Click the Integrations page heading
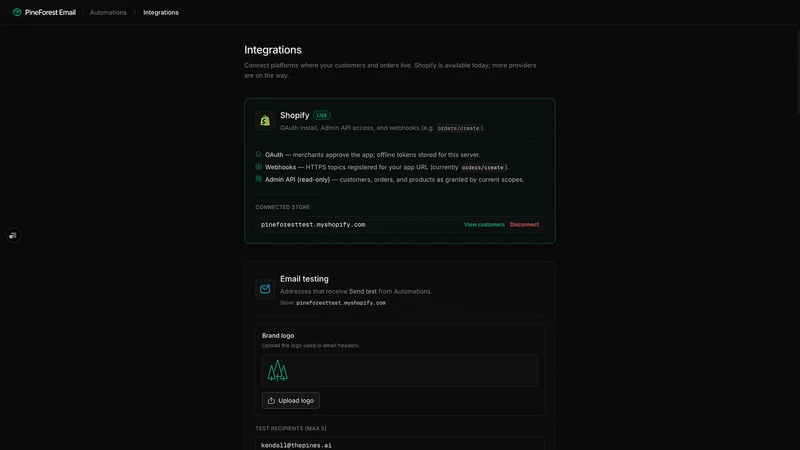This screenshot has width=800, height=450. 273,50
